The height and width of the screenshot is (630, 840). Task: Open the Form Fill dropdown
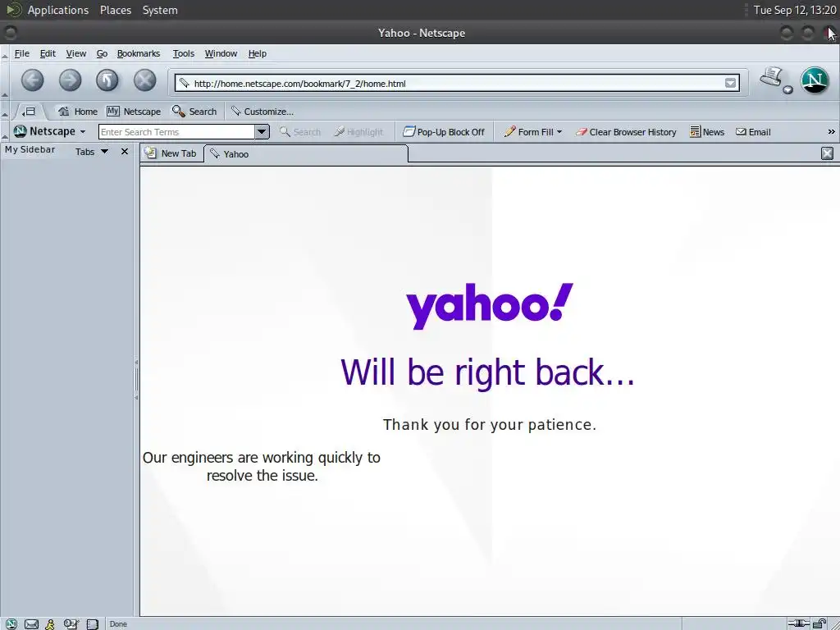pyautogui.click(x=533, y=132)
